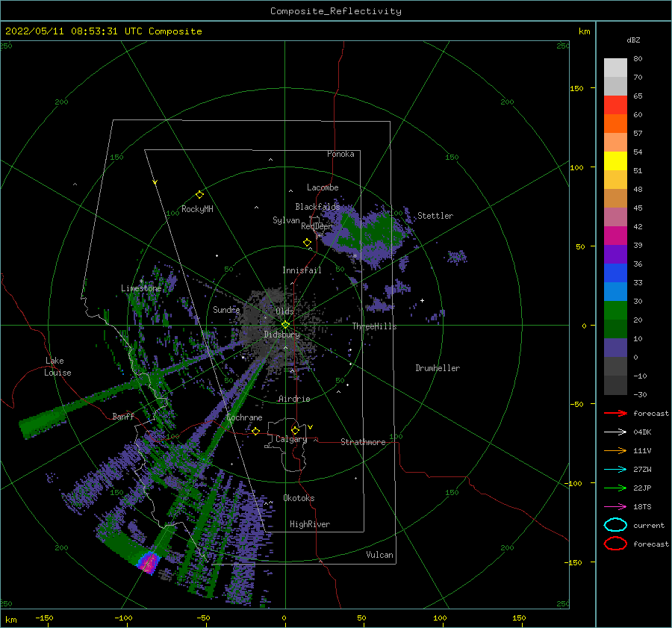Click the Okotoks label
This screenshot has height=628, width=672.
point(299,498)
